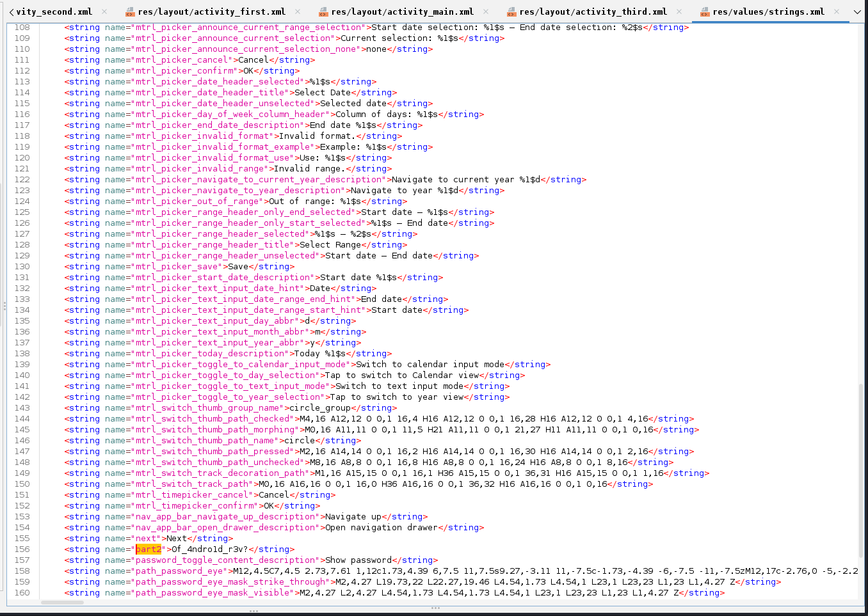868x616 pixels.
Task: Click the activity_third.xml tab file icon
Action: 511,12
